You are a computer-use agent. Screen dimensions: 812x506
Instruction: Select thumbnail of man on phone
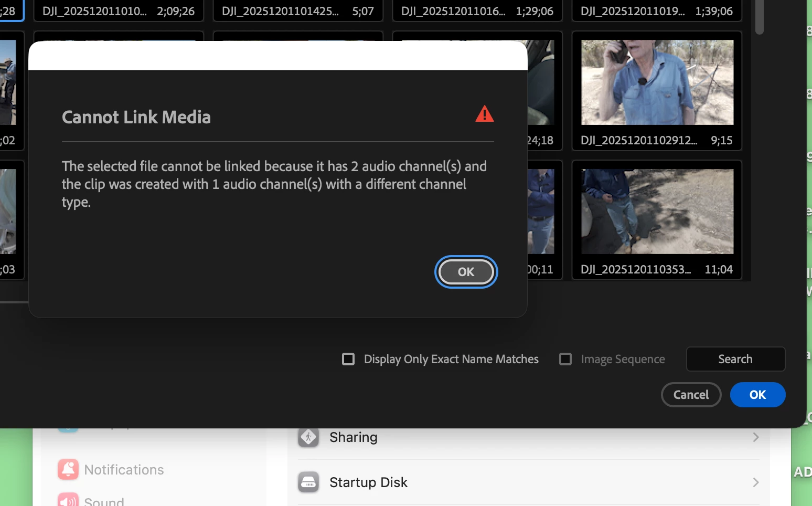pyautogui.click(x=657, y=82)
